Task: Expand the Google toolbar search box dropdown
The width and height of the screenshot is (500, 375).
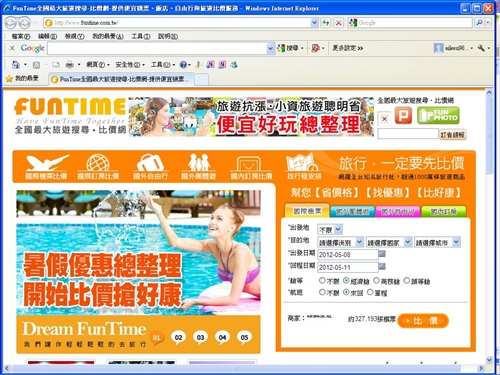Action: coord(270,48)
